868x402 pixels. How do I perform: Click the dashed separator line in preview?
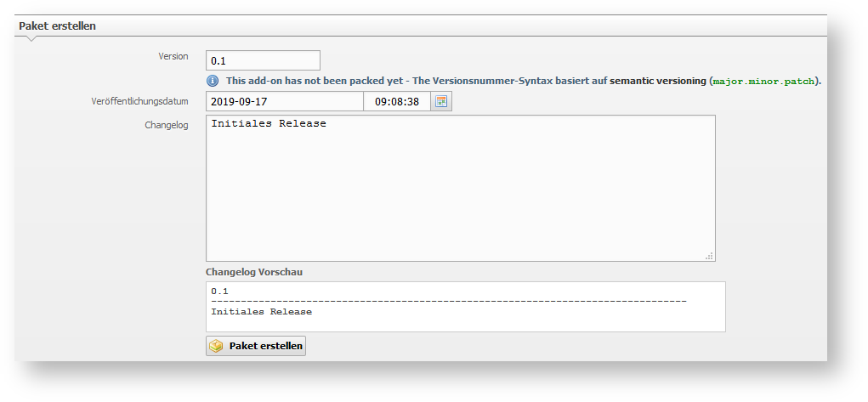(449, 301)
